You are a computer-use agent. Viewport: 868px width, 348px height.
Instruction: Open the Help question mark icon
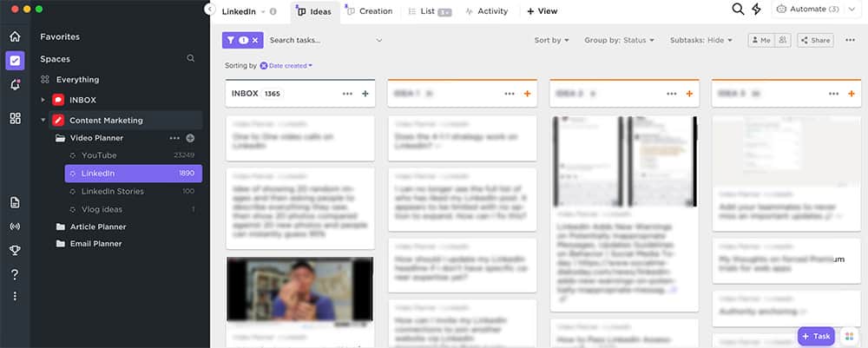[x=15, y=274]
